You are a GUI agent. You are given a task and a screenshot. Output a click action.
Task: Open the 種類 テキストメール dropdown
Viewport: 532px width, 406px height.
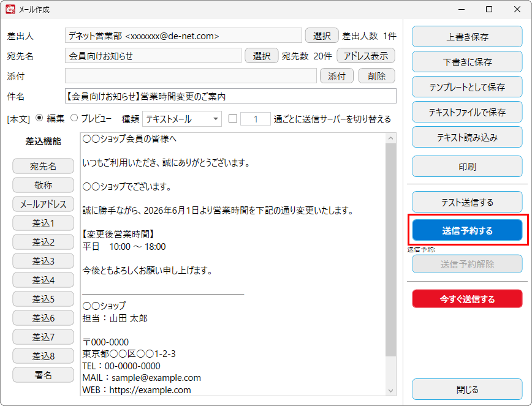pyautogui.click(x=182, y=119)
